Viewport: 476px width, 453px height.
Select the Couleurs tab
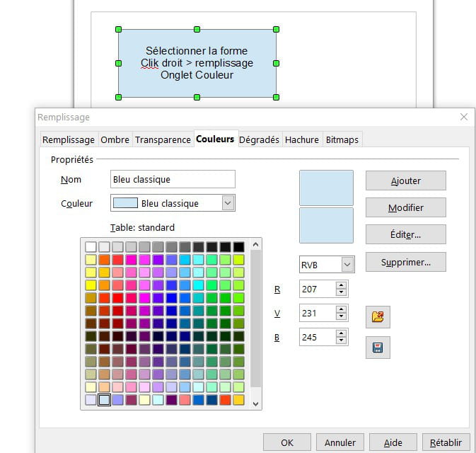pos(215,139)
